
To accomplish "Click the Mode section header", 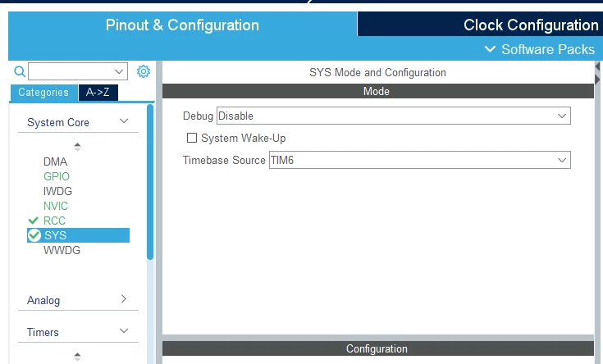I will tap(378, 91).
